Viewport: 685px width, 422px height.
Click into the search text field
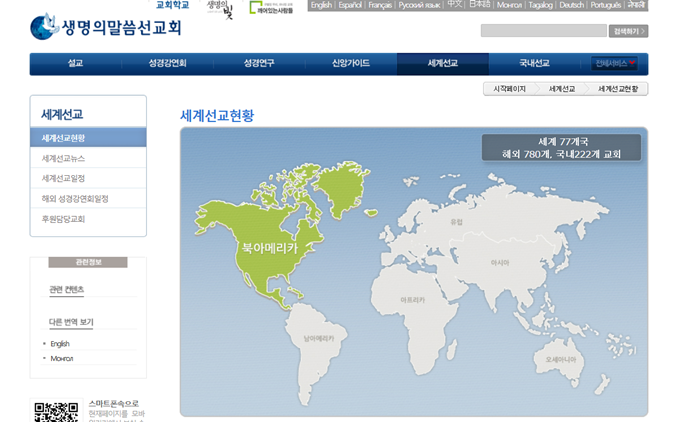[542, 31]
